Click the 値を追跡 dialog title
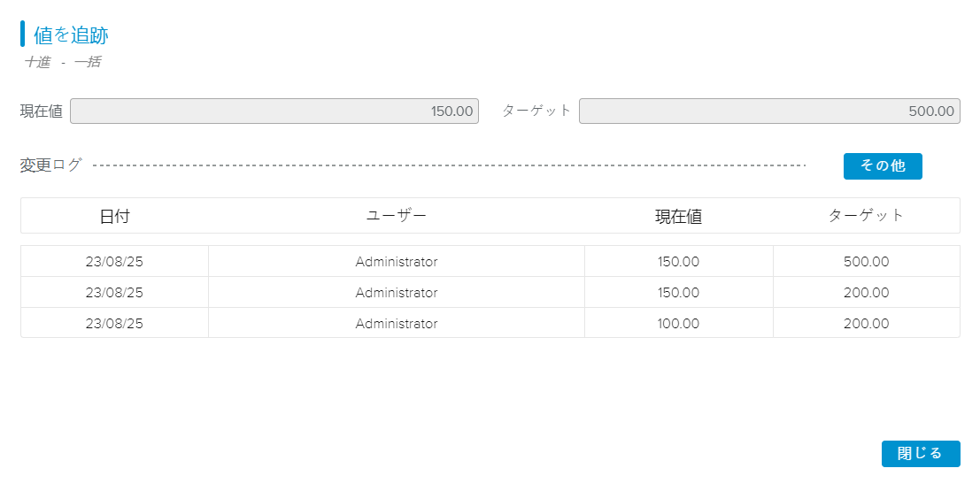Screen dimensions: 980x499 pyautogui.click(x=71, y=35)
